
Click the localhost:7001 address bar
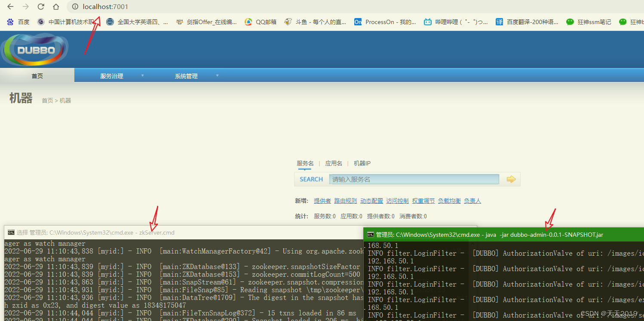click(x=355, y=7)
